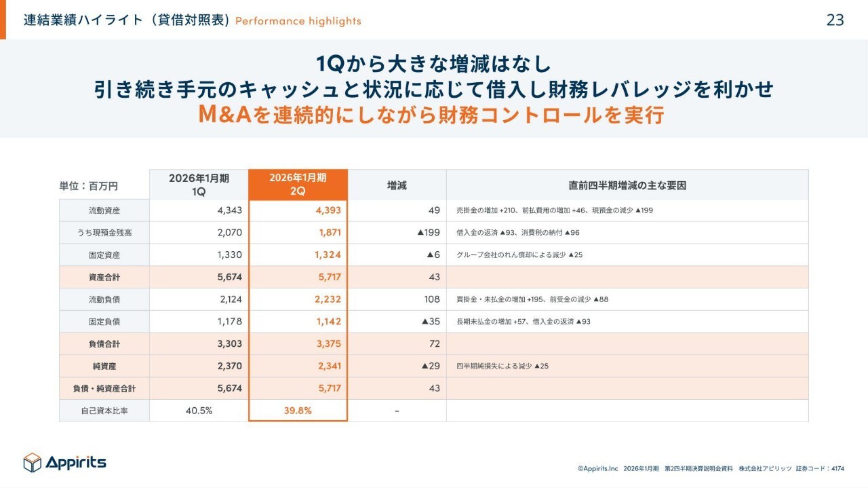868x488 pixels.
Task: Click the 自己資本比率 1Q value 40.5%
Action: 199,411
